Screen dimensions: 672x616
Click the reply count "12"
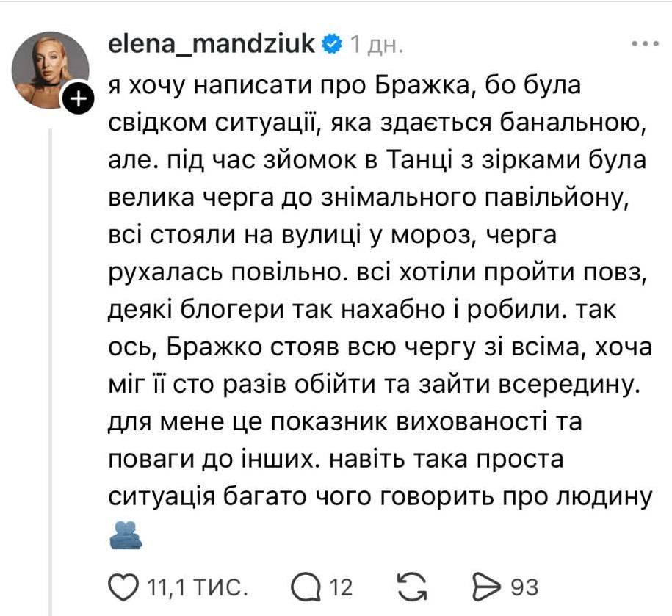pos(340,587)
